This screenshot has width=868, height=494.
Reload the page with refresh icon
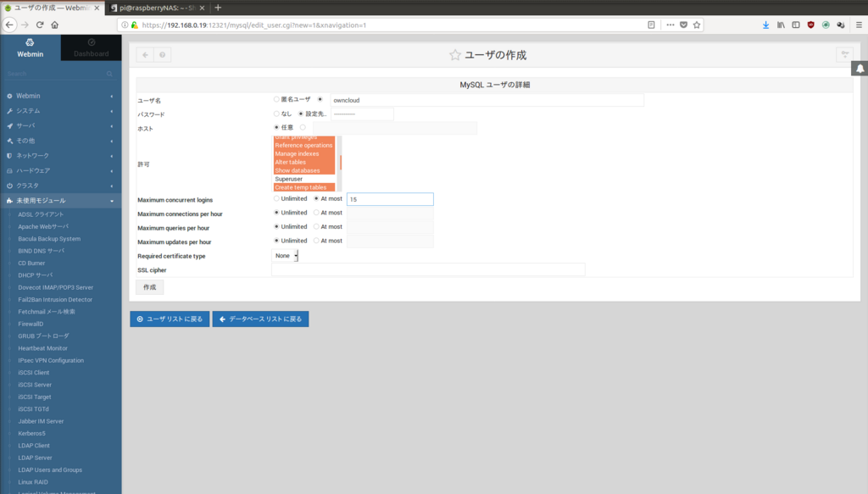coord(40,25)
